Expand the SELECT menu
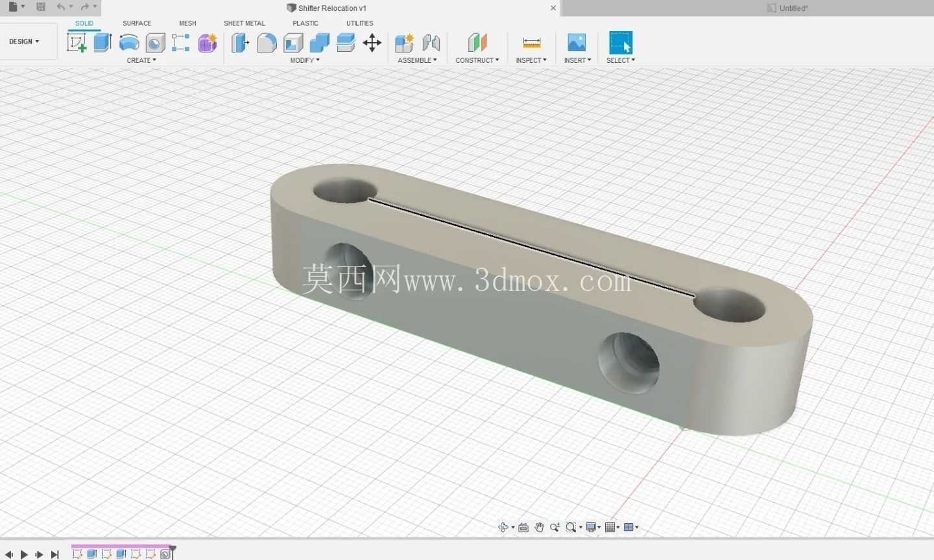Viewport: 934px width, 560px height. (621, 60)
